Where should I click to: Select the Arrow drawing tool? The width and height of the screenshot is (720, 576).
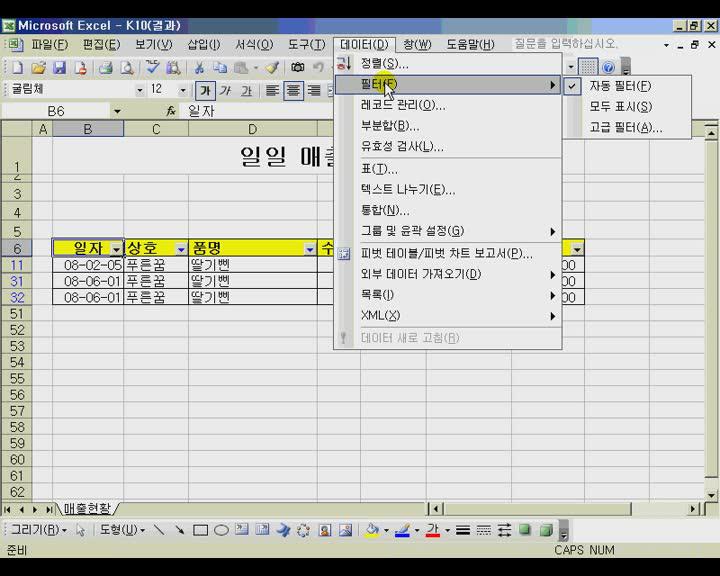[180, 530]
